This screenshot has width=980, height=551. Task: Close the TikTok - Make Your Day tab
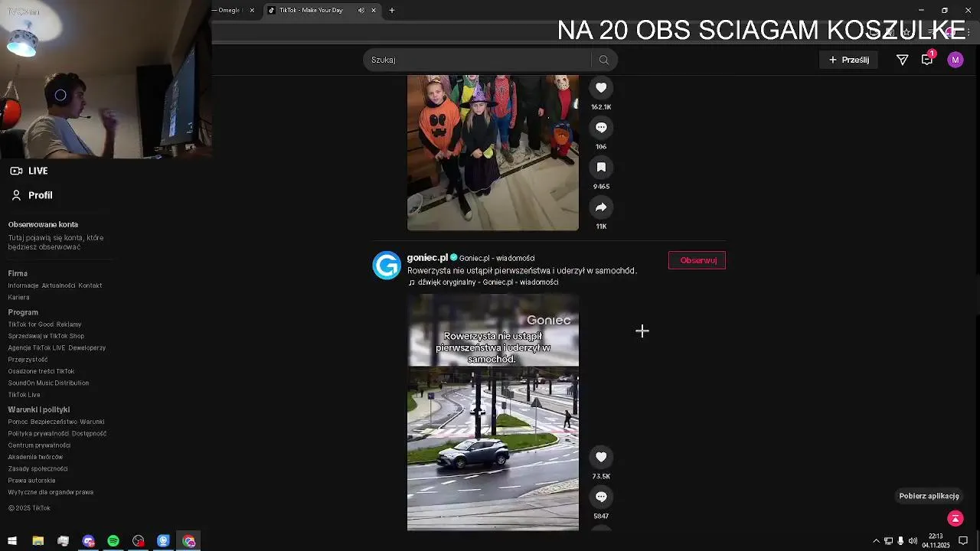pyautogui.click(x=374, y=10)
